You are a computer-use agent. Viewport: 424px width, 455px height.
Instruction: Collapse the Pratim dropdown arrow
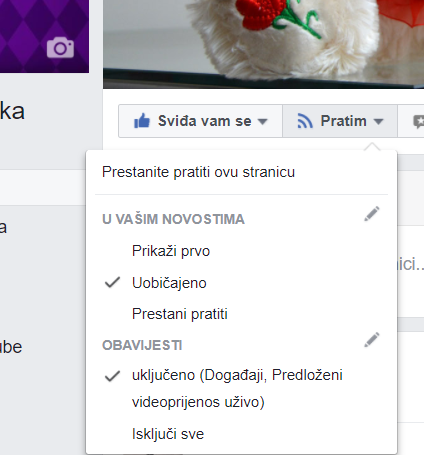point(378,121)
